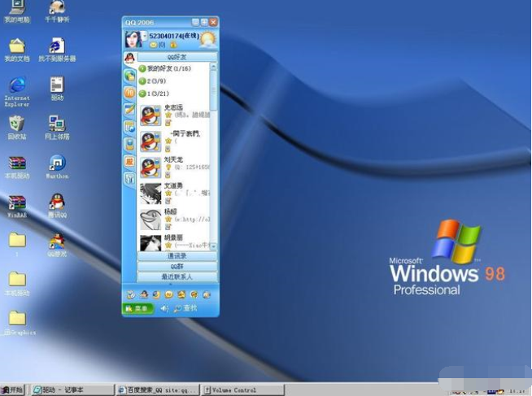
Task: Open the 回收站 recycle bin icon
Action: [x=16, y=124]
